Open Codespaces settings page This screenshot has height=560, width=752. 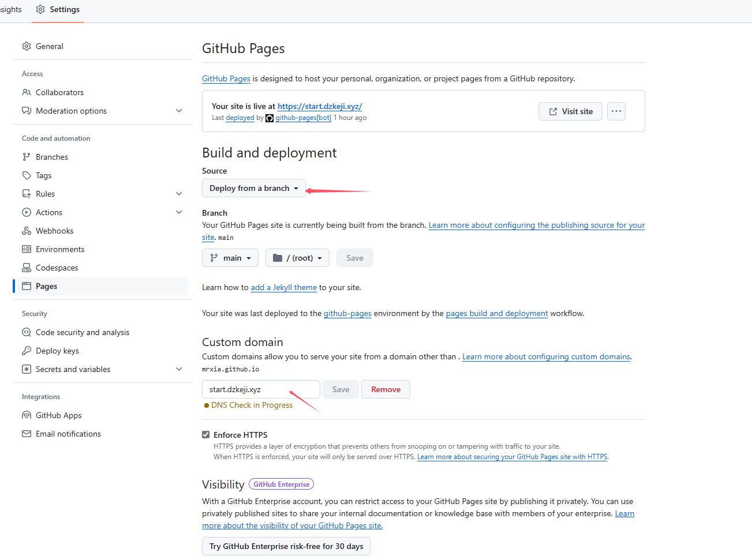coord(103,268)
